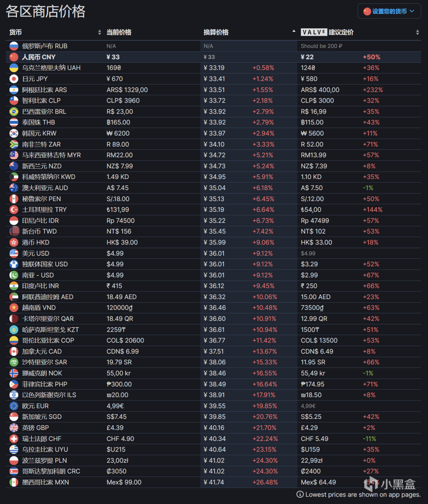The image size is (428, 504).
Task: Click the Brazil flag icon
Action: [x=14, y=111]
